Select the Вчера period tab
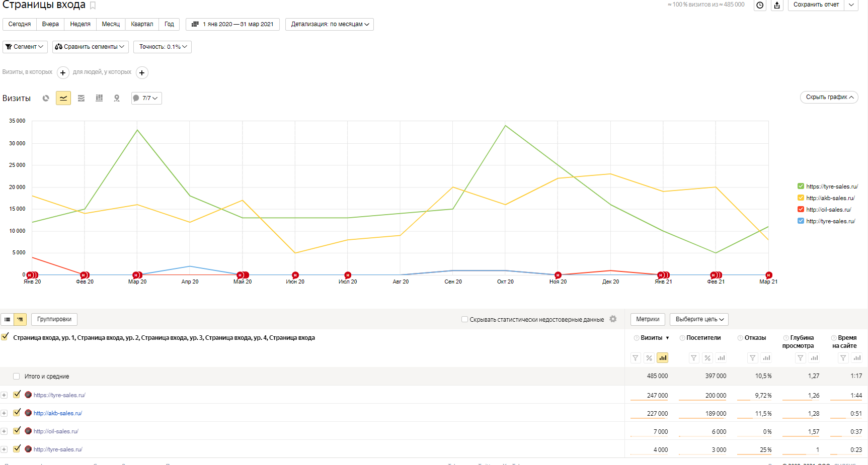Viewport: 868px width, 465px height. (50, 24)
